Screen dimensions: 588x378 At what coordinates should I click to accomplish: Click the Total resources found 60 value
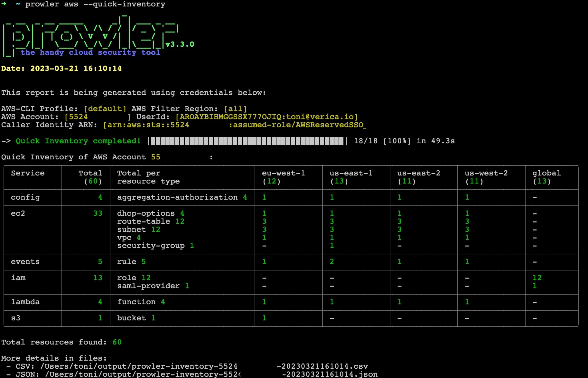point(117,342)
